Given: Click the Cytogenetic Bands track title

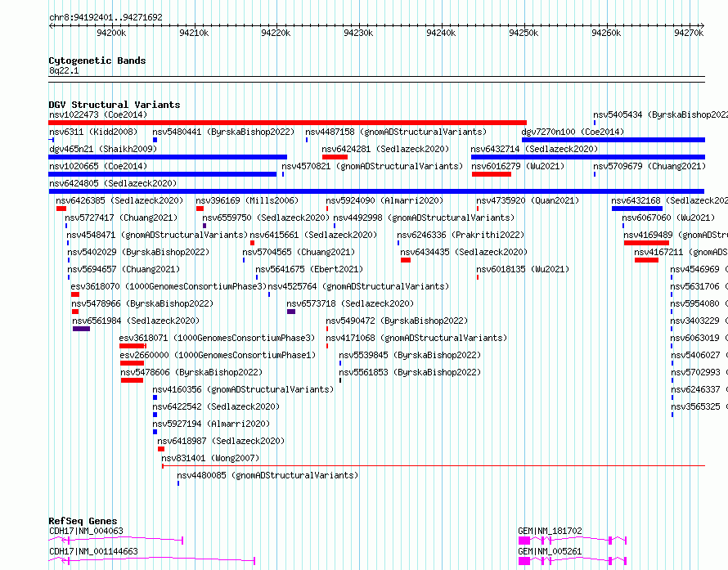Looking at the screenshot, I should click(97, 61).
